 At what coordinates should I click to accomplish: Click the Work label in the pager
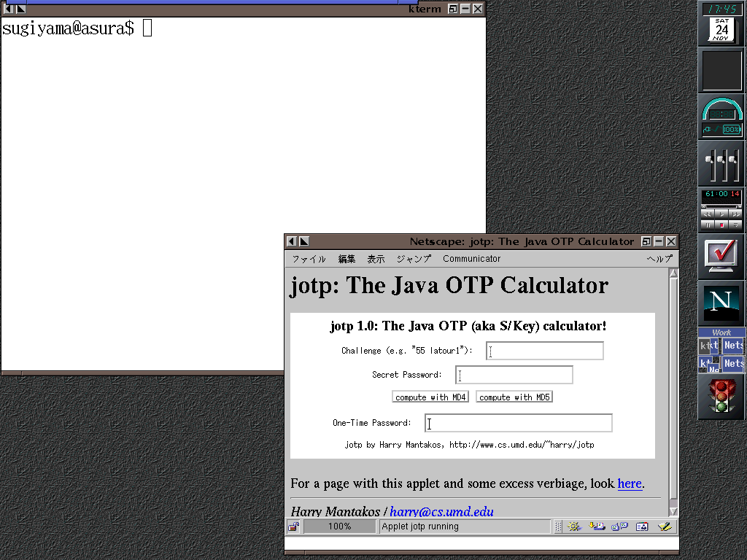(x=721, y=332)
